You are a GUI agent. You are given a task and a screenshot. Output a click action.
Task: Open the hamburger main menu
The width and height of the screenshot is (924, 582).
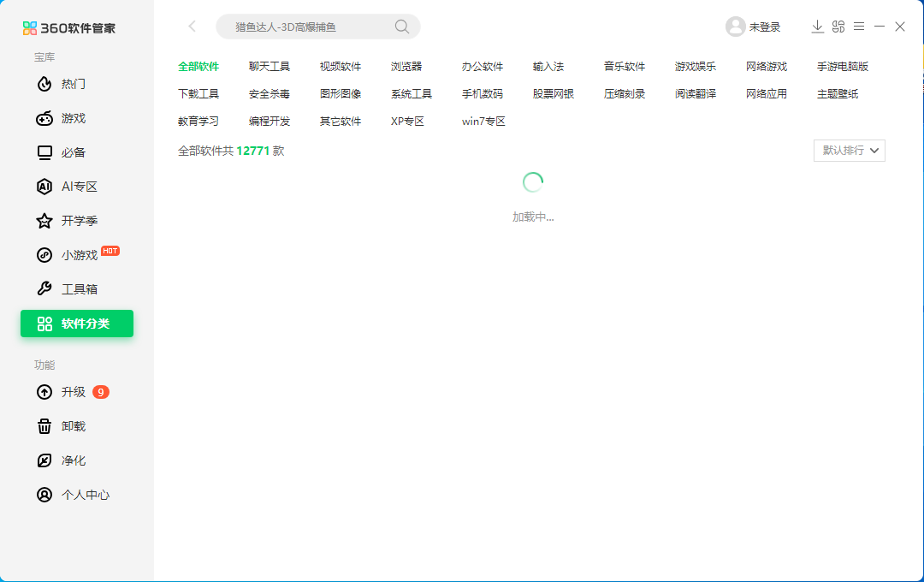tap(859, 27)
